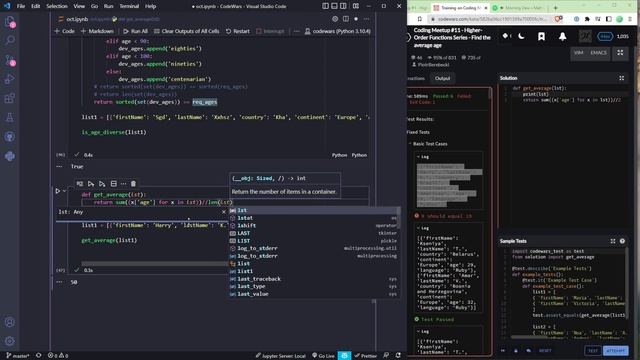Expand the cell run options chevron
Image resolution: width=640 pixels, height=360 pixels.
(64, 191)
